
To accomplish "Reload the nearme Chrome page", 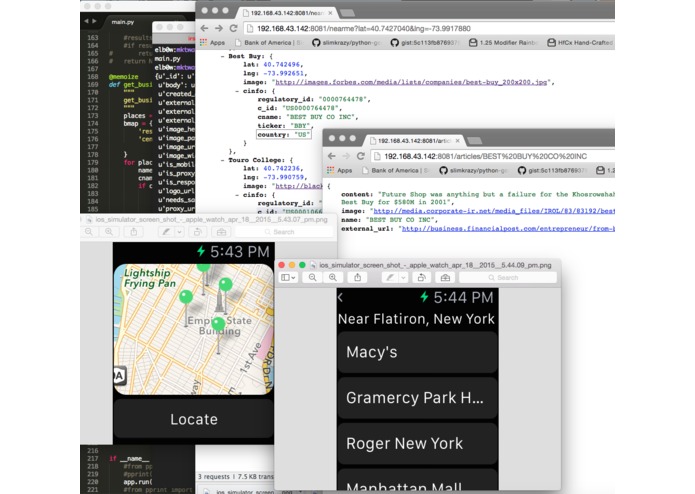I will 234,28.
